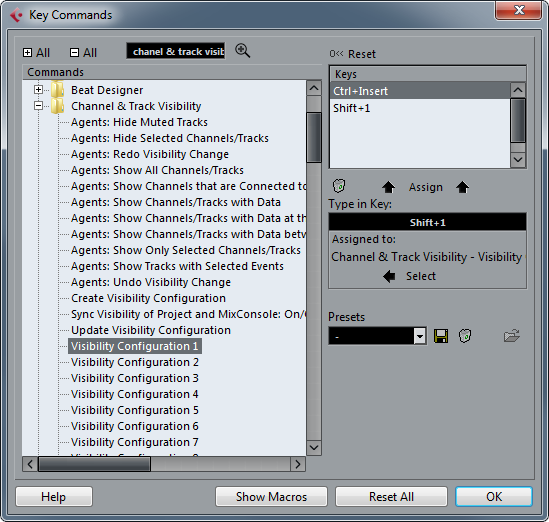The image size is (549, 522).
Task: Select Agents: Hide Muted Tracks
Action: click(139, 122)
